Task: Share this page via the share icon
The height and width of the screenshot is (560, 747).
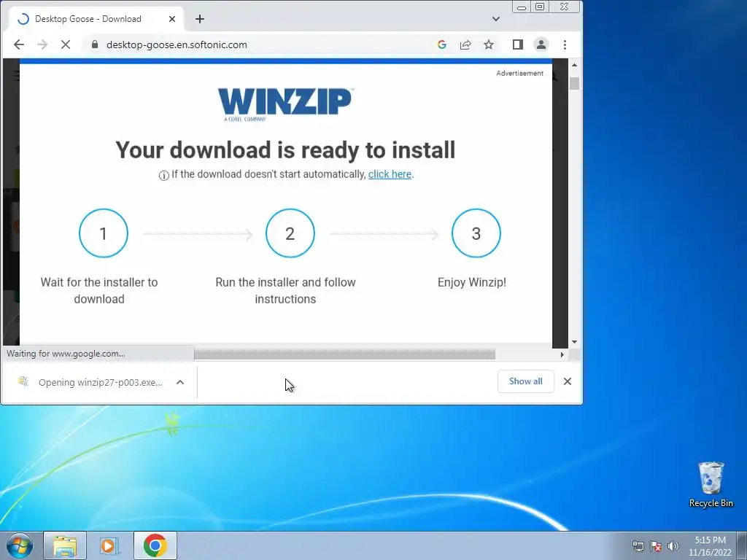Action: coord(465,44)
